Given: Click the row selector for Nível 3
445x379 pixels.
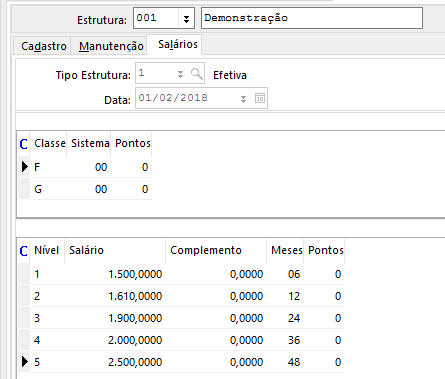Looking at the screenshot, I should 24,318.
